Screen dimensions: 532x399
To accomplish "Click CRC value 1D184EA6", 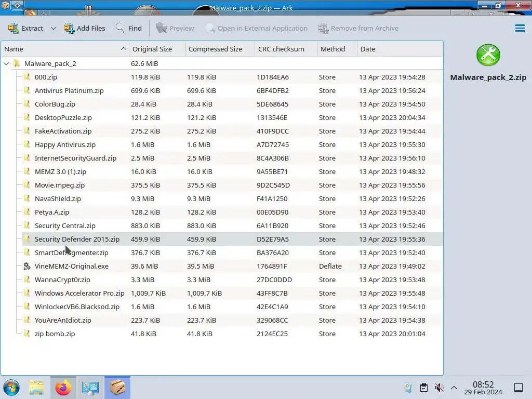I will tap(273, 77).
